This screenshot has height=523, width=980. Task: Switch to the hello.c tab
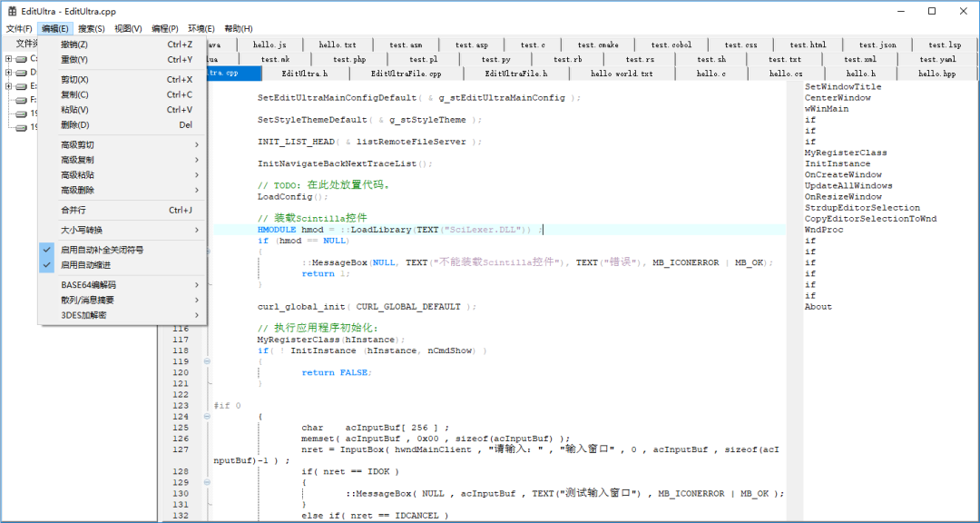coord(711,74)
